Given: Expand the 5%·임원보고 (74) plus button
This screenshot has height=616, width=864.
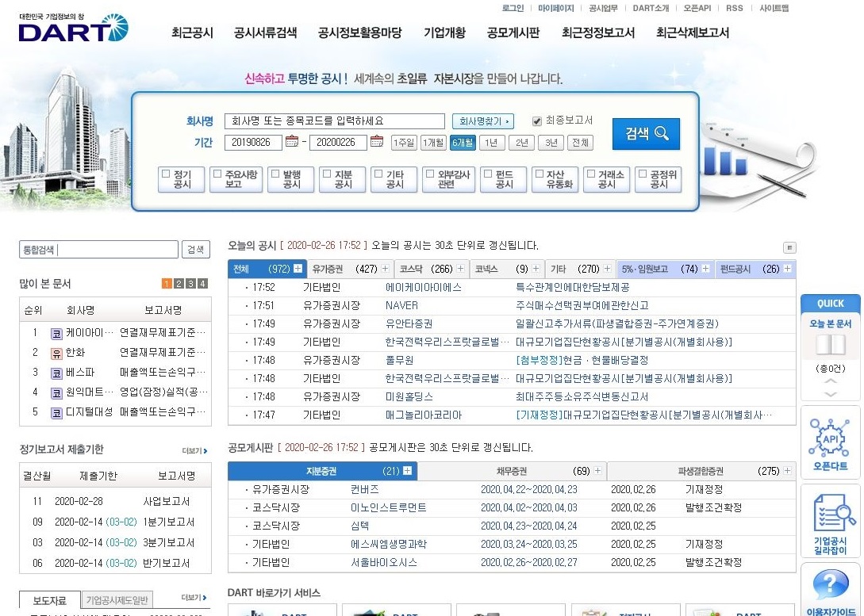Looking at the screenshot, I should coord(706,269).
